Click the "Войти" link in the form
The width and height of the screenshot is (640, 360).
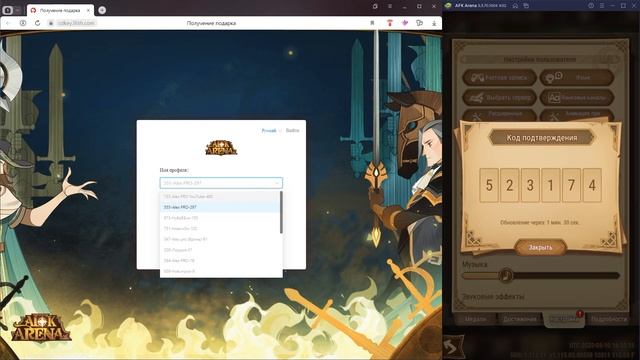pos(292,131)
